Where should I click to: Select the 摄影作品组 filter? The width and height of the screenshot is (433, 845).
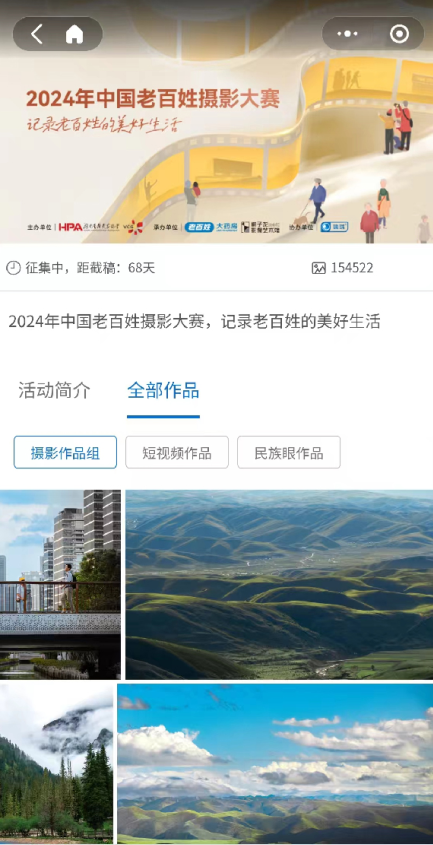click(65, 453)
